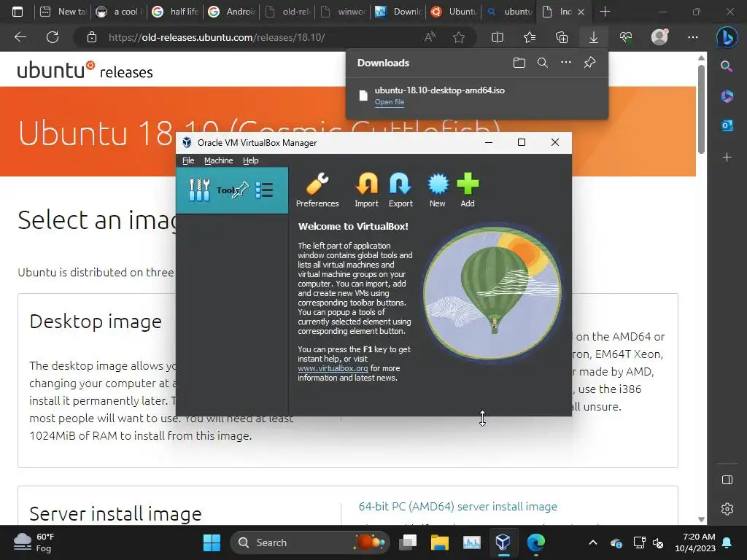Create a New virtual machine
747x560 pixels.
tap(438, 190)
